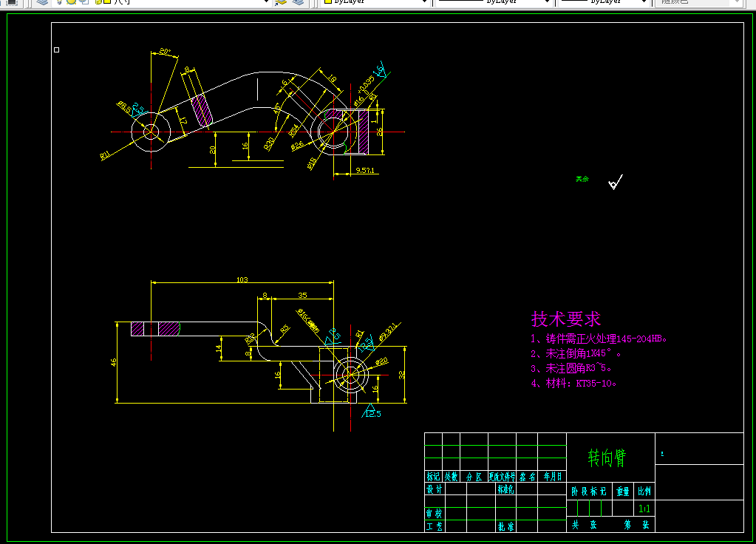
Task: Select the 设计 title block label
Action: coord(434,489)
